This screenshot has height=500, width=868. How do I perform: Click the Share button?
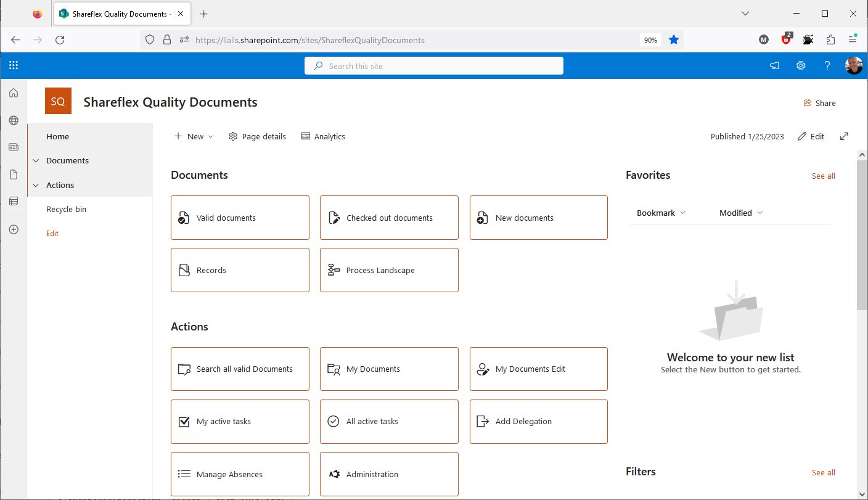[819, 103]
